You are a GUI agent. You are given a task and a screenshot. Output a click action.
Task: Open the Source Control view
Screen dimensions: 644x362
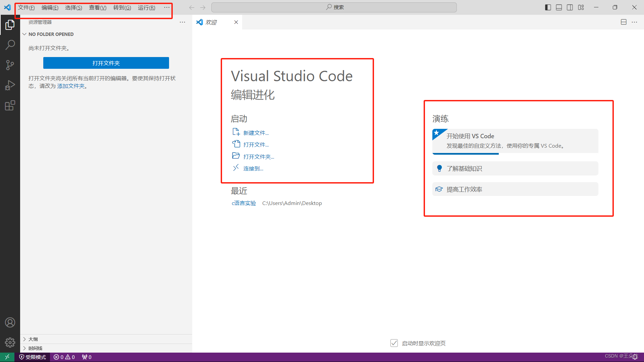10,65
